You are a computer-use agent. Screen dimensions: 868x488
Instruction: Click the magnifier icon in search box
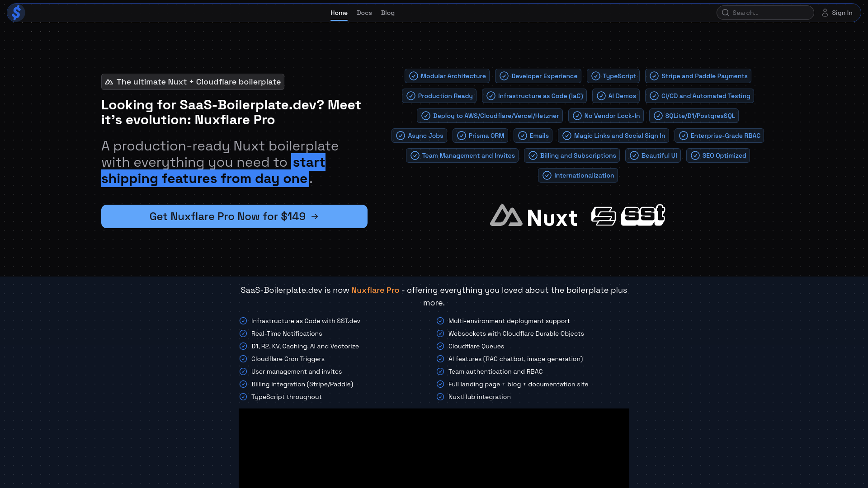click(726, 13)
